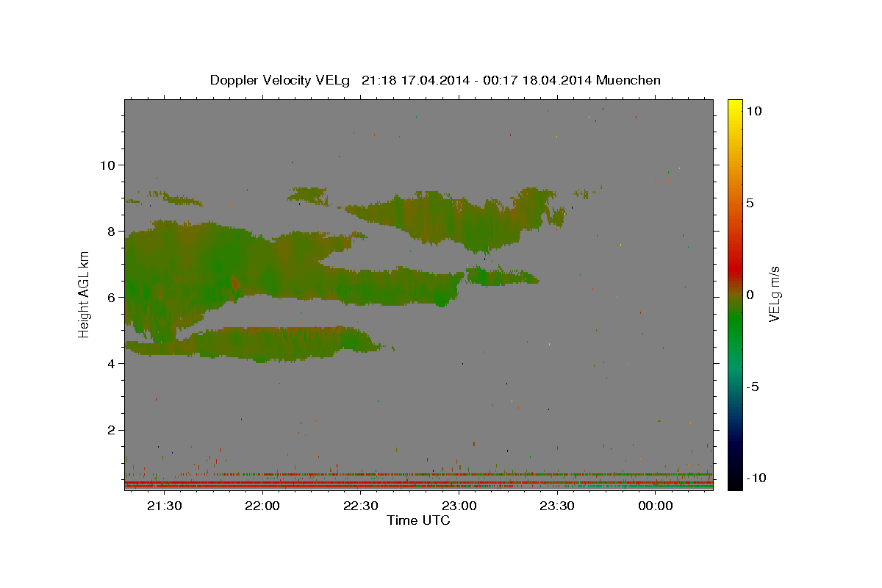Click the height axis label '10'

pos(110,165)
